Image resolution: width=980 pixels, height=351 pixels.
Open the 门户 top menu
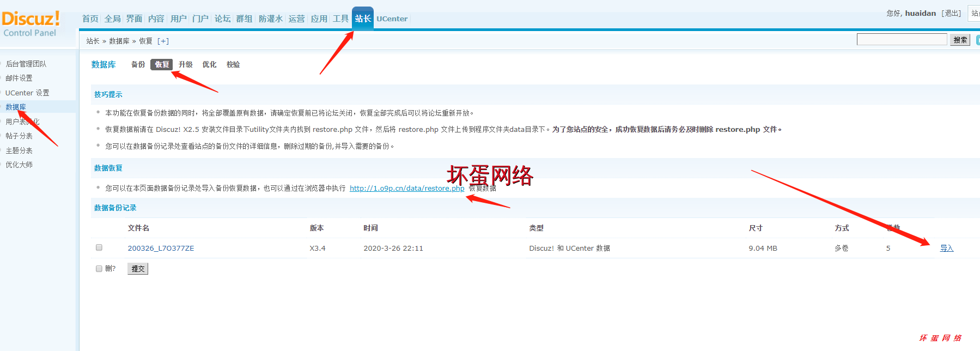coord(200,19)
